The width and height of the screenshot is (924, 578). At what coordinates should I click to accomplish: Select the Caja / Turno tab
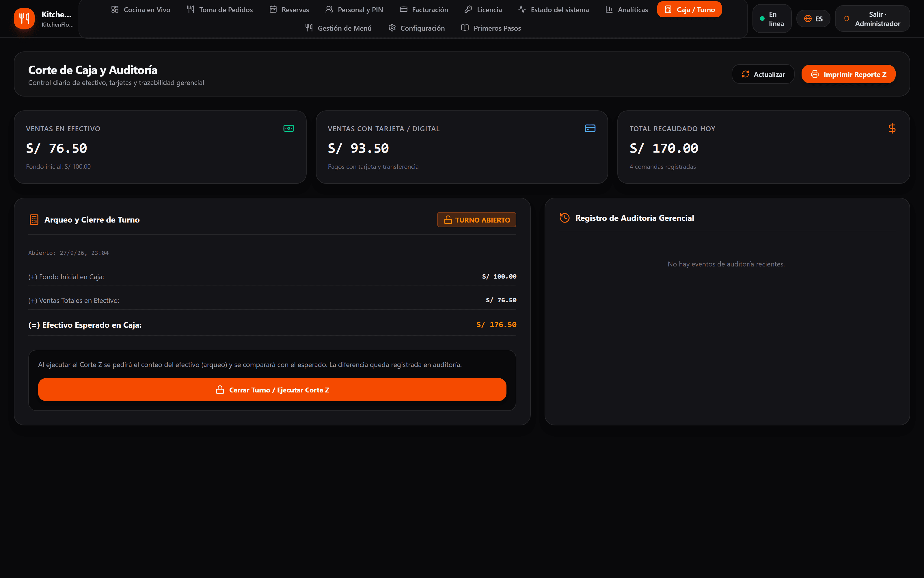pyautogui.click(x=690, y=10)
